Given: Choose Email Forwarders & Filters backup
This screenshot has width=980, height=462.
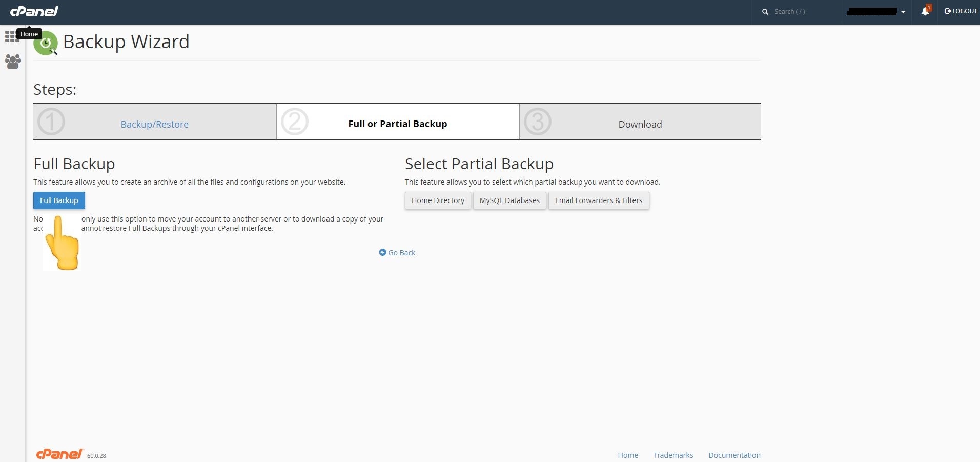Looking at the screenshot, I should pos(598,200).
